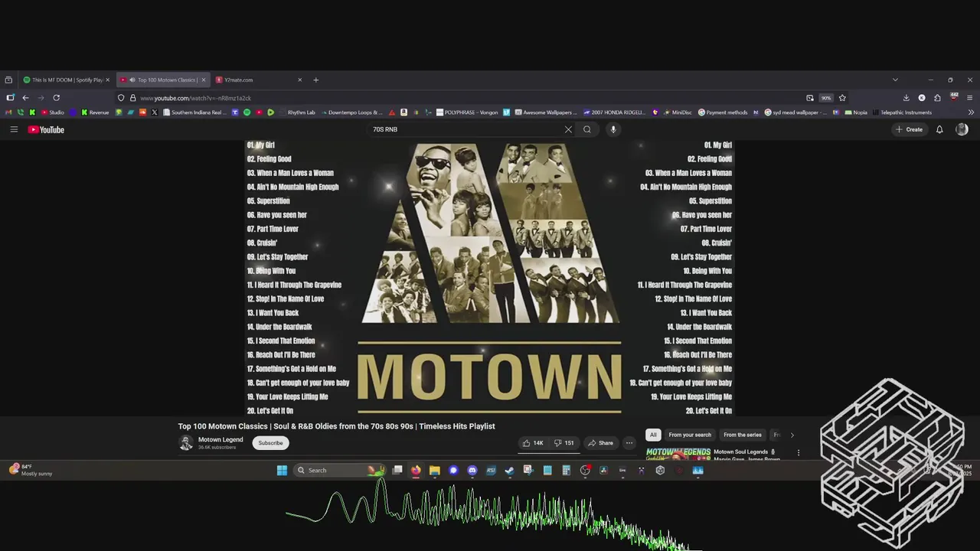The image size is (980, 551).
Task: Open Rhythm Lab bookmark
Action: click(x=296, y=112)
